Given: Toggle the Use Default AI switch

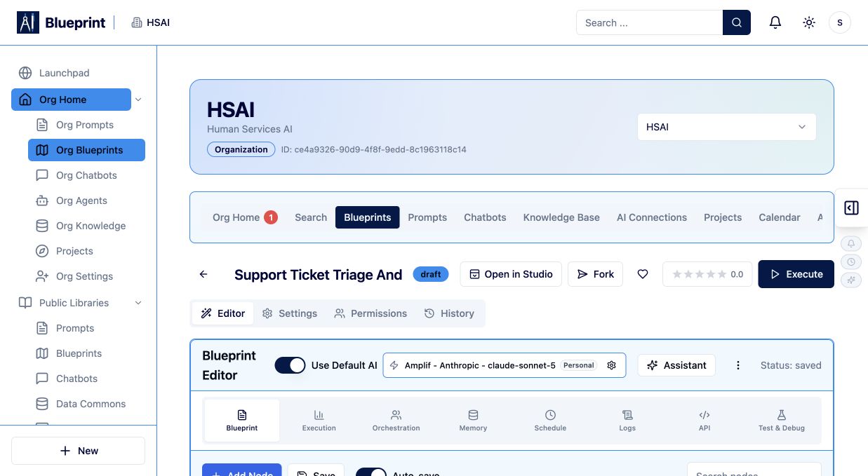Looking at the screenshot, I should click(x=290, y=365).
